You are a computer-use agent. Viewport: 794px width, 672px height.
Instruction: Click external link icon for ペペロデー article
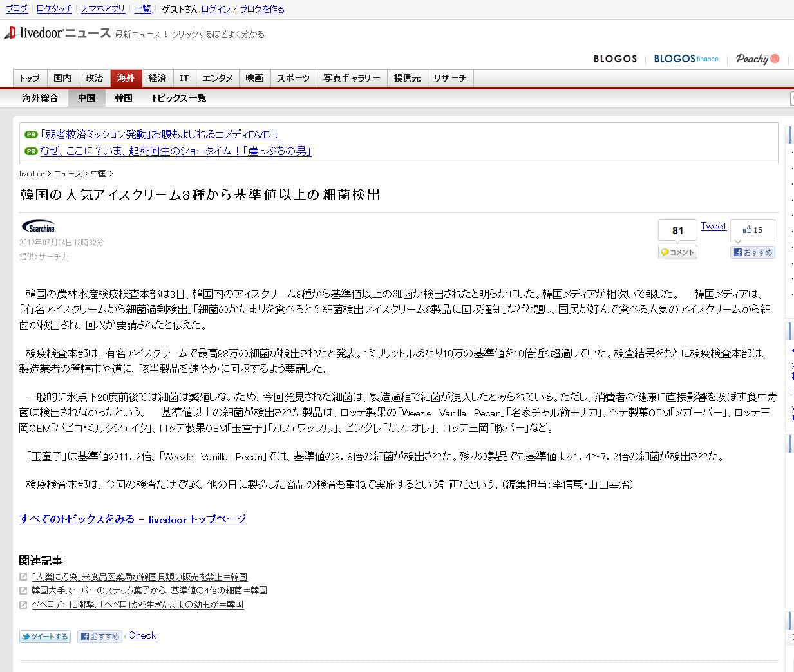point(23,604)
